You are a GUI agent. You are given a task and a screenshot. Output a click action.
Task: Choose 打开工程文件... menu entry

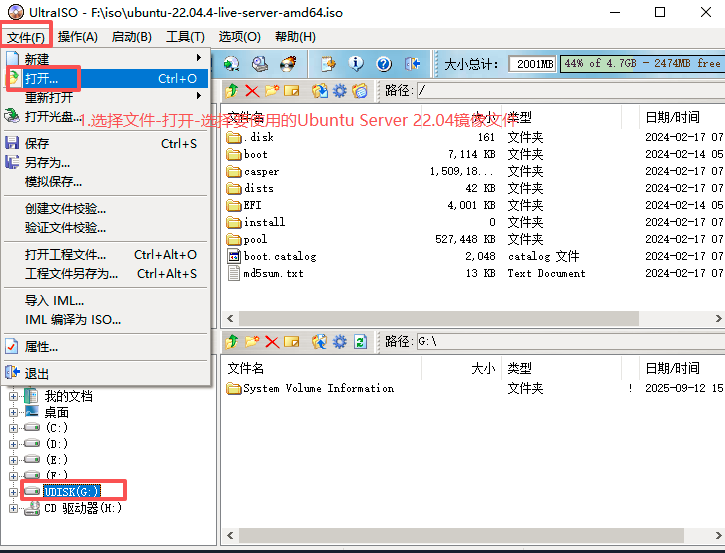tap(106, 254)
